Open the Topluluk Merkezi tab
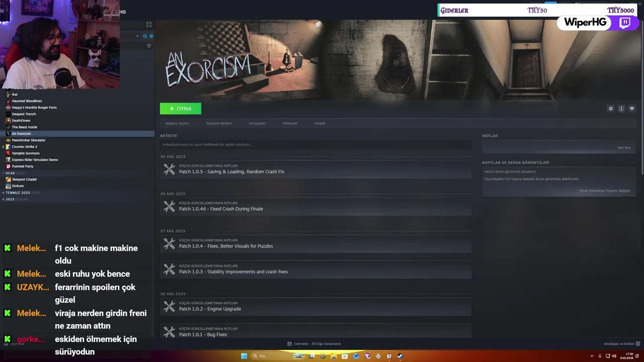 (219, 123)
